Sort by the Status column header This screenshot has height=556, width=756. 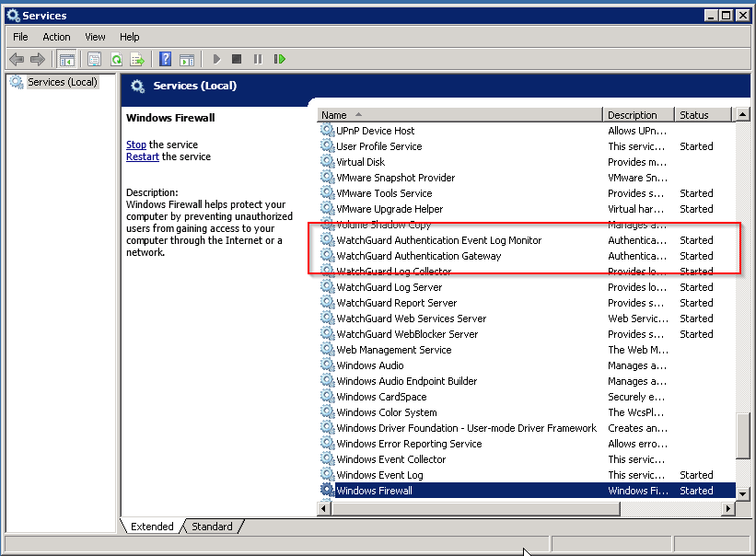[703, 115]
